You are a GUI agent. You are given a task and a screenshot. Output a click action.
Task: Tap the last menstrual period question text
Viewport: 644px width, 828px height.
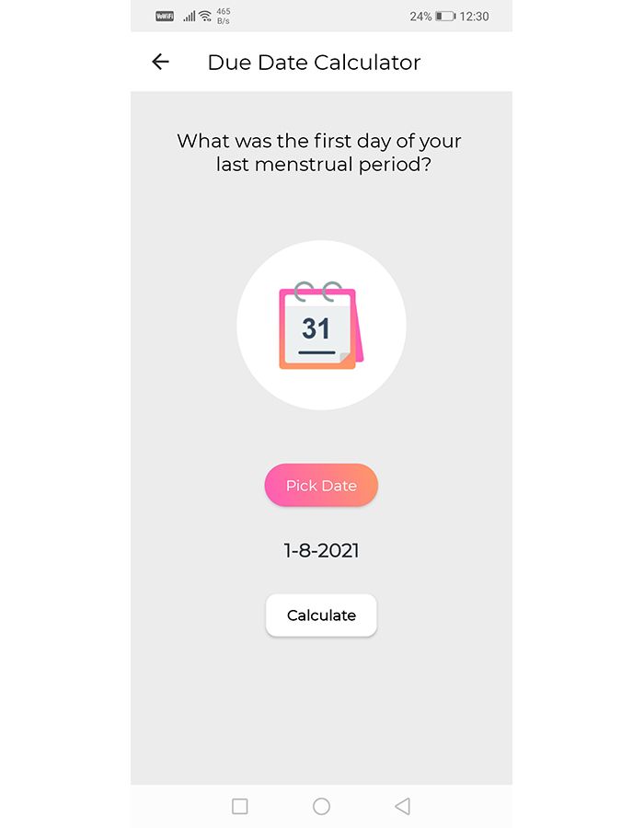click(x=319, y=153)
